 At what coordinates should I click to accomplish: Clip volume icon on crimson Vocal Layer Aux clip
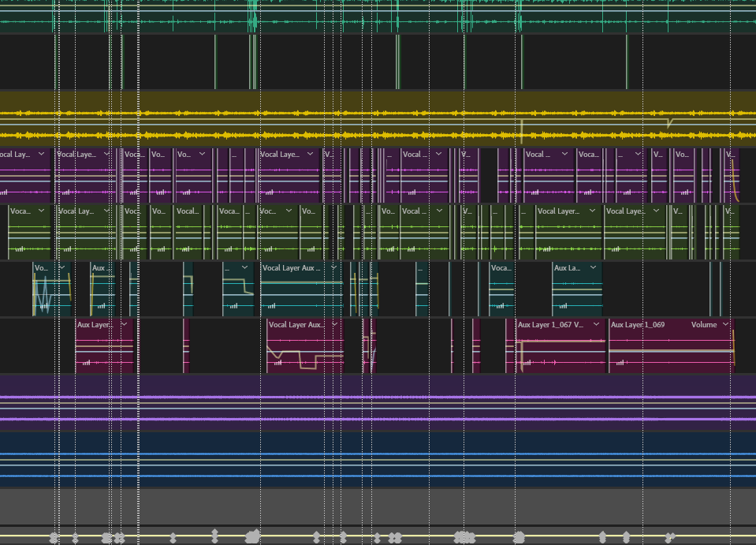coord(277,362)
